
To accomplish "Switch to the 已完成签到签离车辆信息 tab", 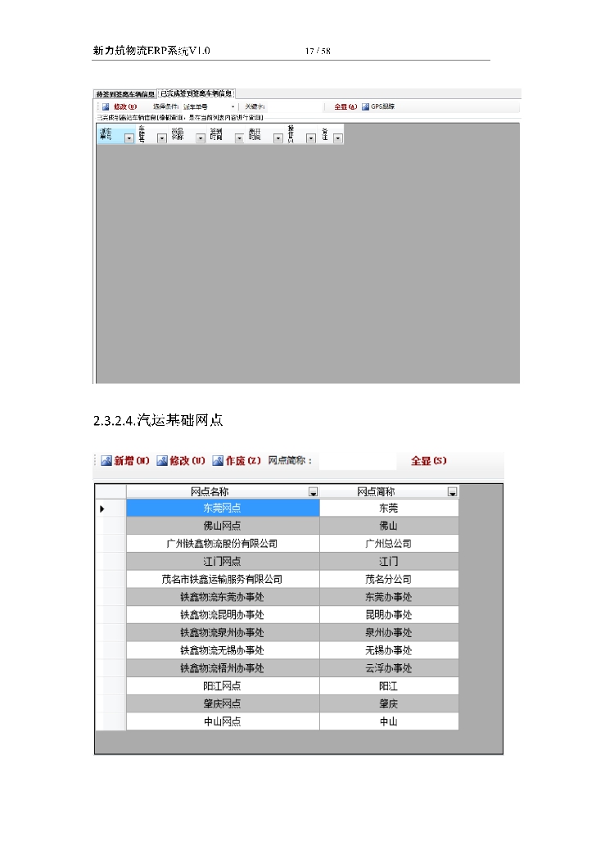I will point(196,93).
